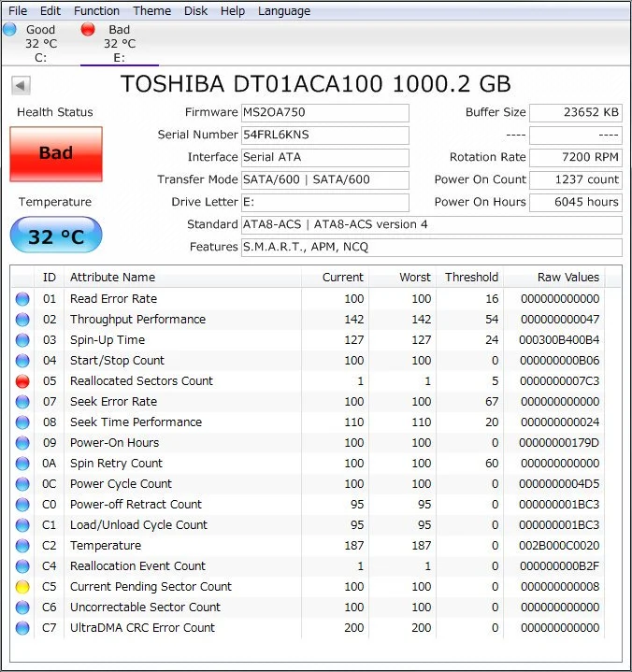Select the Bad E: drive tab
The image size is (632, 672).
(x=120, y=43)
